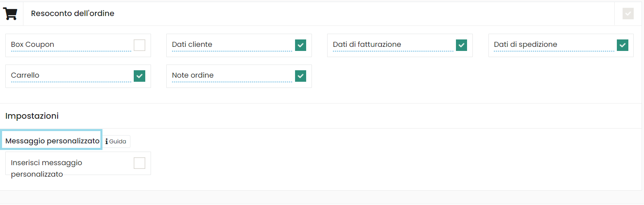Uncheck the Dati cliente checkbox
The image size is (644, 205).
pos(301,45)
